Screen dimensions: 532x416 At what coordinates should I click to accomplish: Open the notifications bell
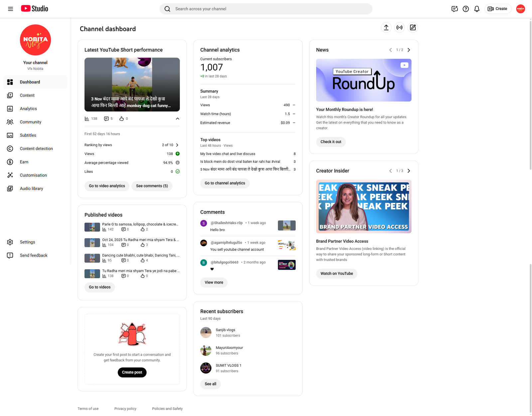[x=476, y=9]
